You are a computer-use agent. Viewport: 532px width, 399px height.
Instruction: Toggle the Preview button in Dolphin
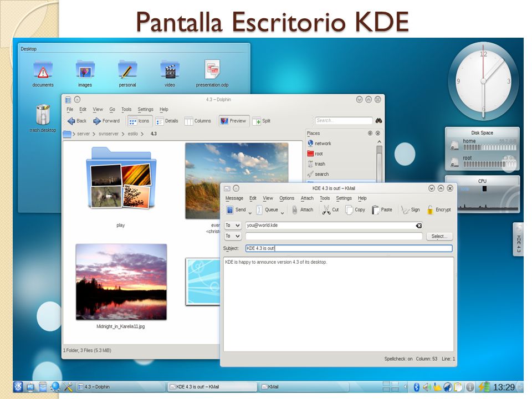tap(233, 121)
